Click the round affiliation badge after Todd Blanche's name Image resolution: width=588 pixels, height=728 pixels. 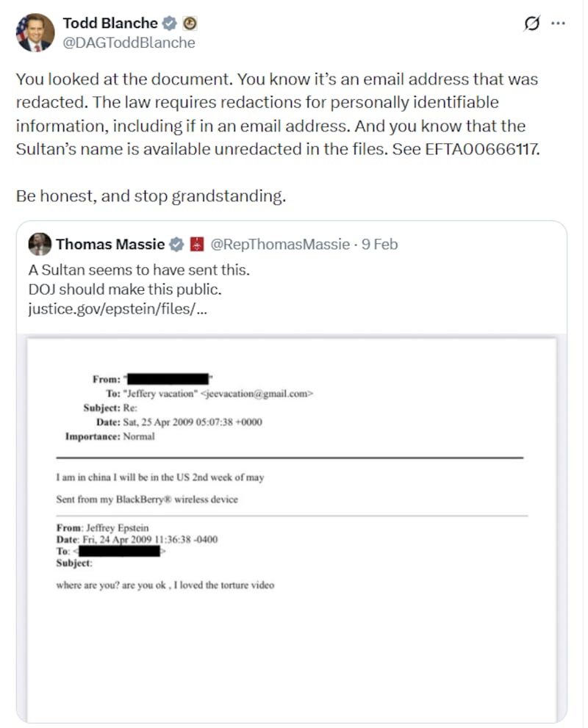click(x=189, y=24)
